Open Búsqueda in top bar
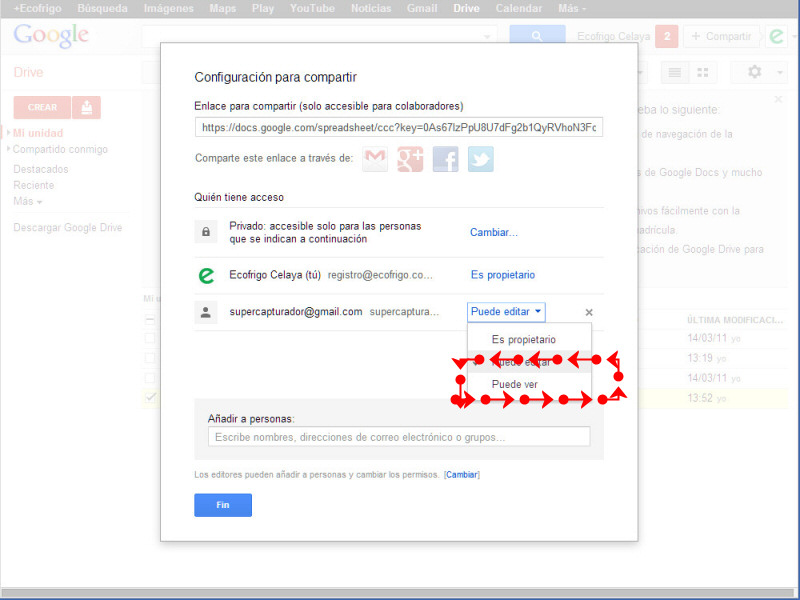 pos(103,9)
